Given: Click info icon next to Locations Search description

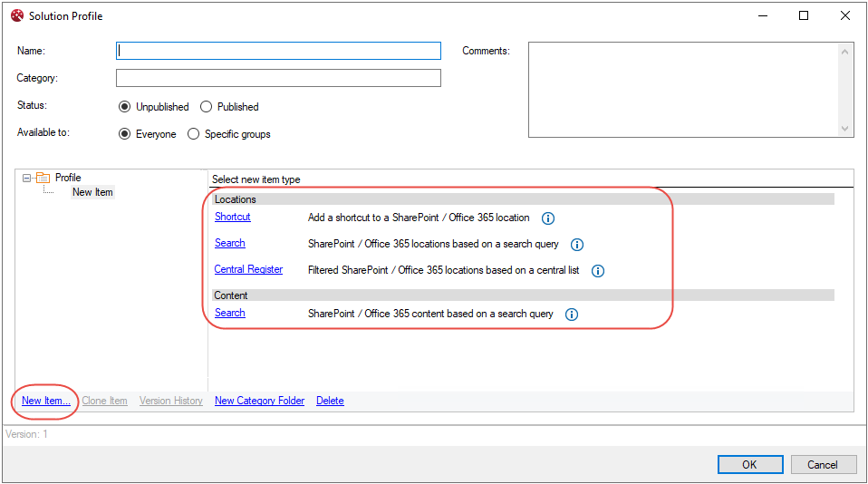Looking at the screenshot, I should tap(577, 245).
